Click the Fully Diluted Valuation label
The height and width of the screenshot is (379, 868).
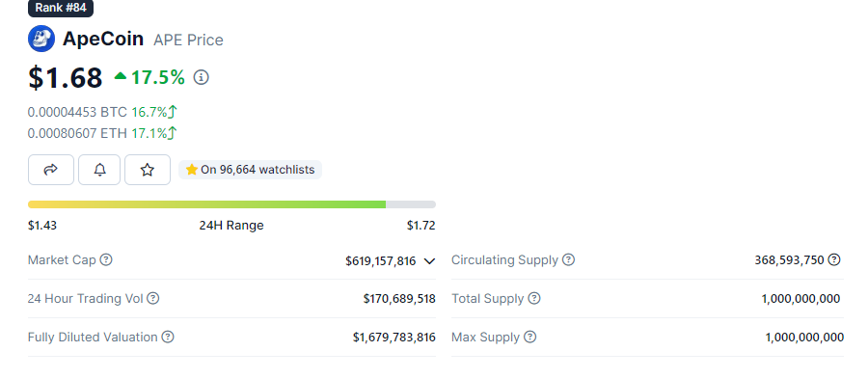coord(93,337)
